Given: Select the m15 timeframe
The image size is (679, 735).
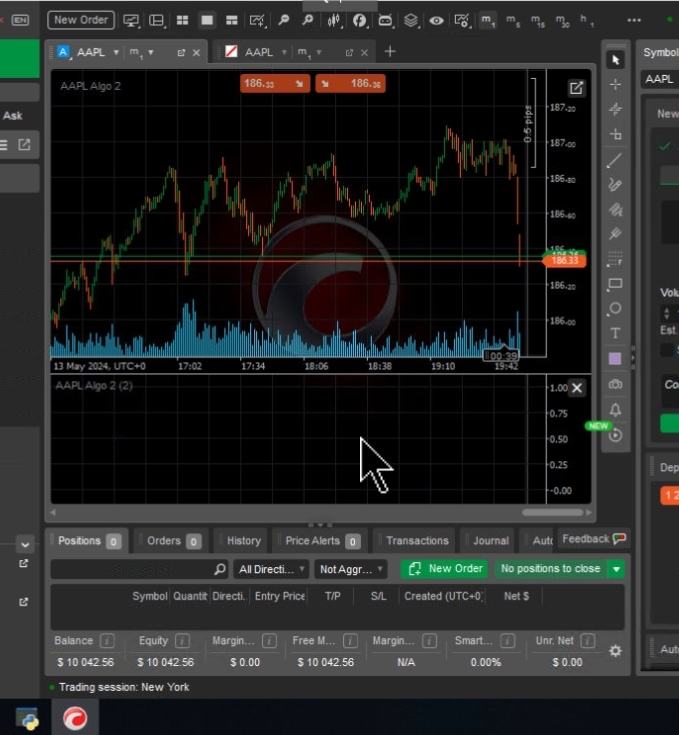Looking at the screenshot, I should (x=537, y=21).
